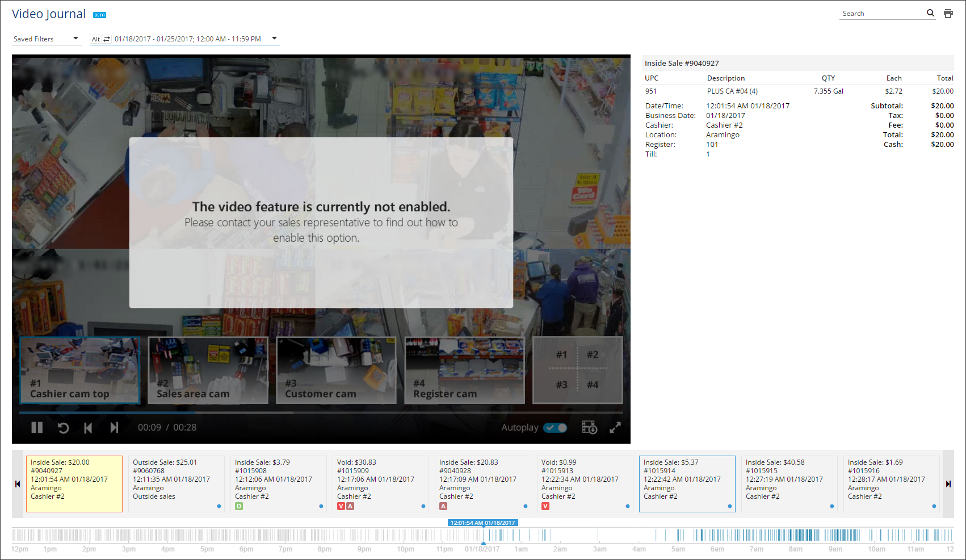Open Inside Sale $5.37 transaction card
966x560 pixels.
(687, 484)
